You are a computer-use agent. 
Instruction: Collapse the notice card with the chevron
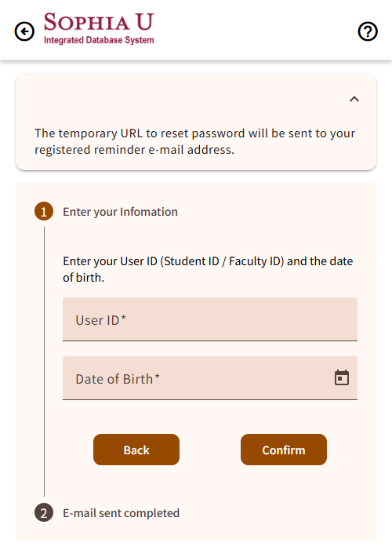[354, 100]
